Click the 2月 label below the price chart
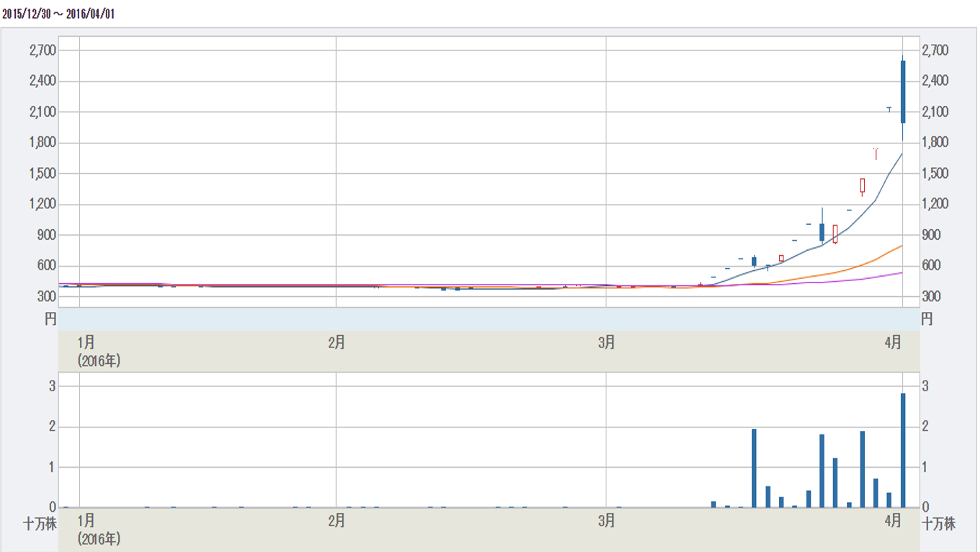 point(336,343)
